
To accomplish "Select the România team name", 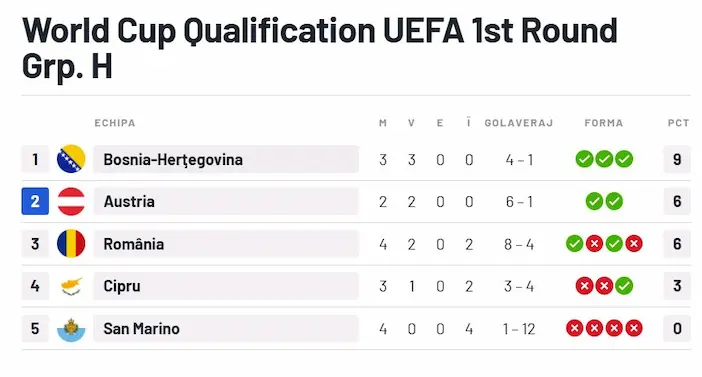I will (133, 244).
